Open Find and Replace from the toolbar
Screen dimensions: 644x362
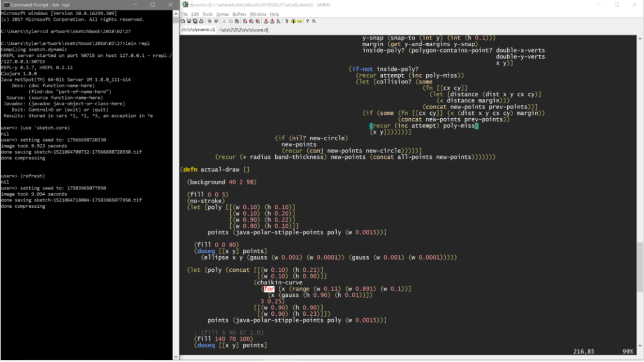coord(245,21)
